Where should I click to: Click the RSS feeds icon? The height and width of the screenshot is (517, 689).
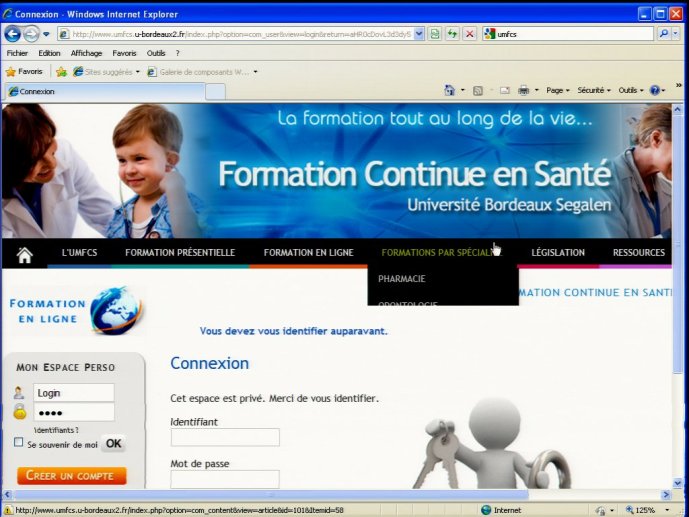click(x=478, y=90)
